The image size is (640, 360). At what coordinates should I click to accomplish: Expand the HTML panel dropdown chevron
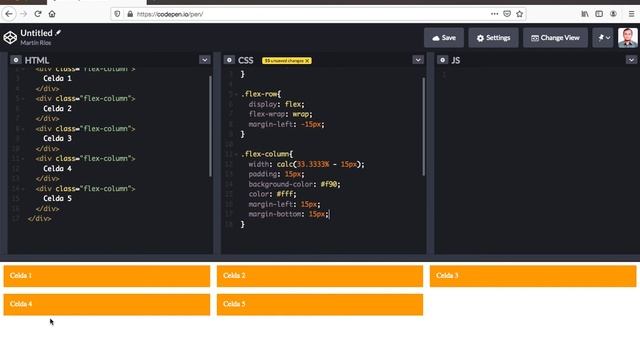tap(204, 60)
